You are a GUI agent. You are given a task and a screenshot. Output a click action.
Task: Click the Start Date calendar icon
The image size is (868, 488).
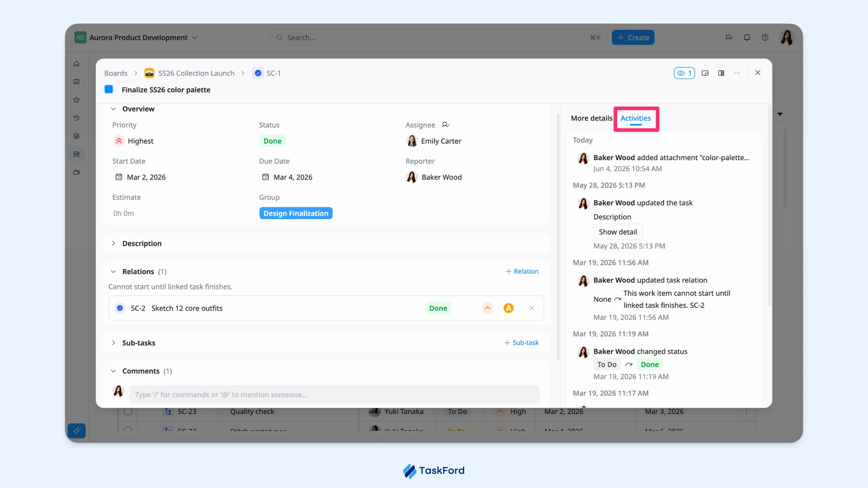click(119, 177)
